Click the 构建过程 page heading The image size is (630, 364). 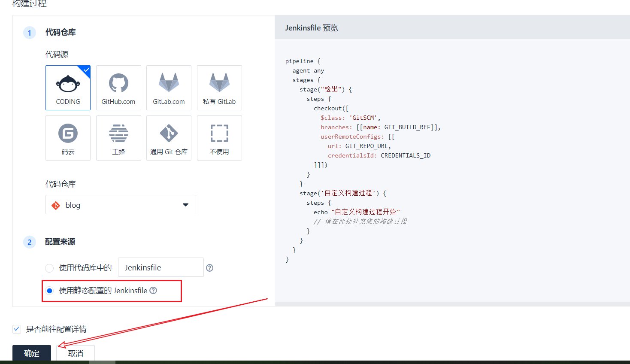(x=30, y=4)
